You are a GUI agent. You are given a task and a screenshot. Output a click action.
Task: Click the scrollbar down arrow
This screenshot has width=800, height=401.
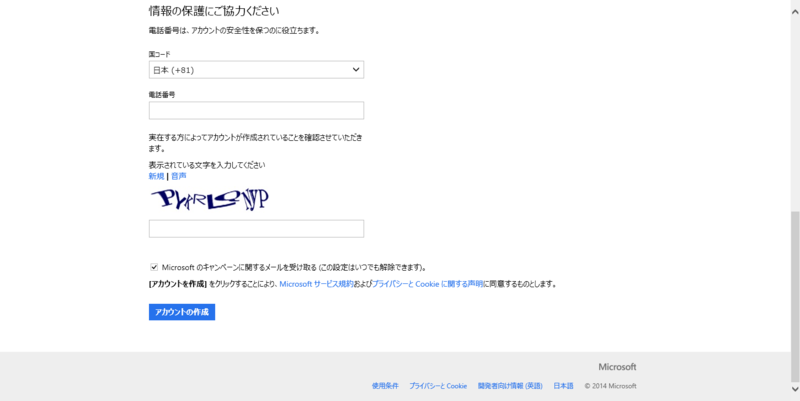[x=795, y=389]
